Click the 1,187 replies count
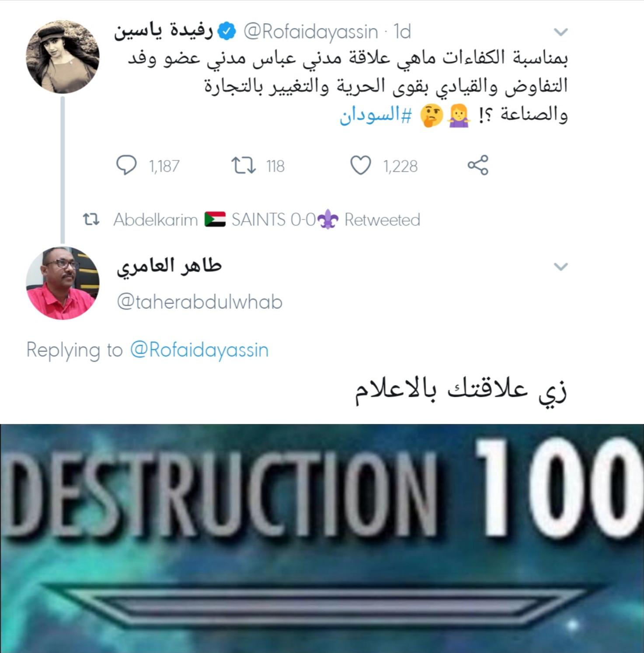Viewport: 644px width, 653px height. tap(164, 166)
